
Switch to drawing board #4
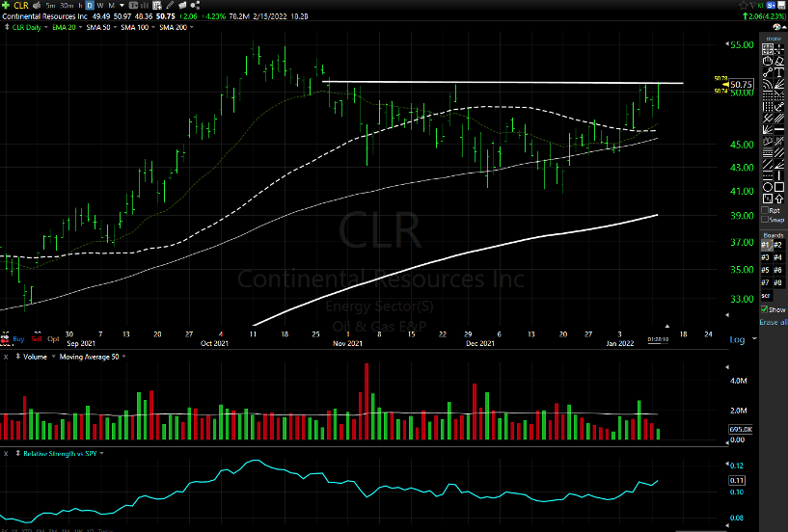(778, 257)
